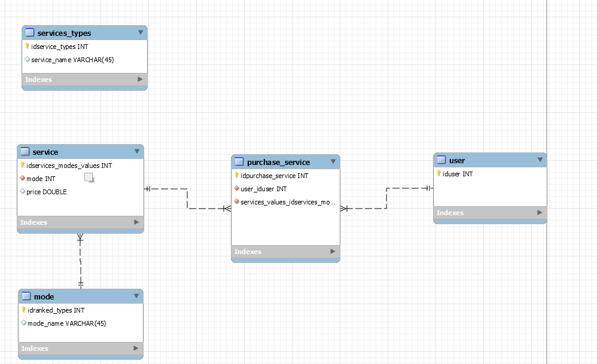Select the user_iduser foreign key icon

(236, 188)
